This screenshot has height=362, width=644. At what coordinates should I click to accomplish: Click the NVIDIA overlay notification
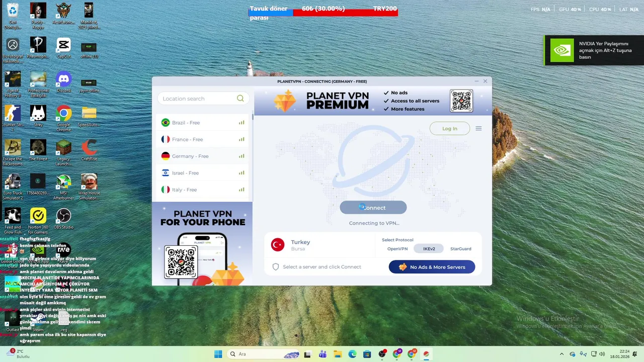coord(594,50)
